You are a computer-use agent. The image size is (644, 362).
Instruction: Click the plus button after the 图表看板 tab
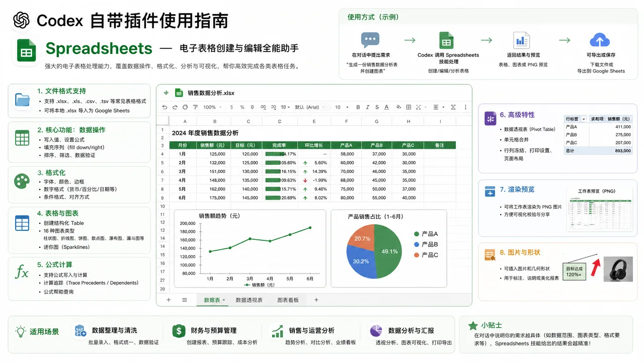(x=316, y=300)
